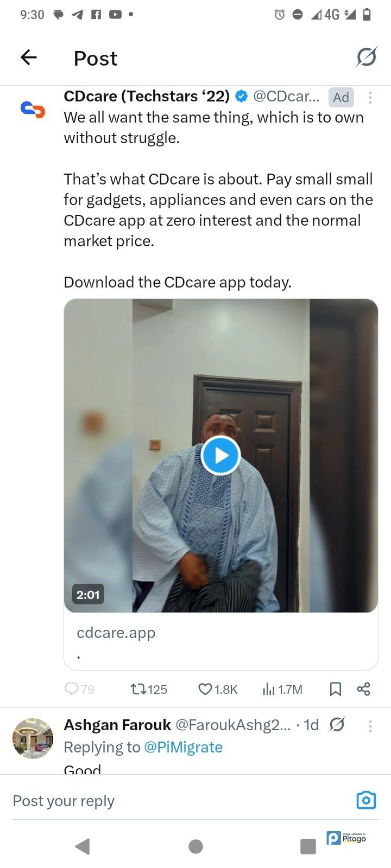
Task: Tap the Grok icon on Ashgan Farouk's reply
Action: coord(337,724)
